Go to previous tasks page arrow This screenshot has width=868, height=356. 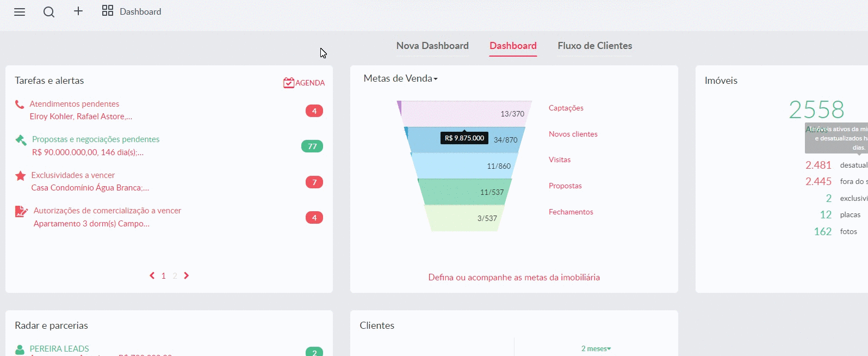click(152, 275)
